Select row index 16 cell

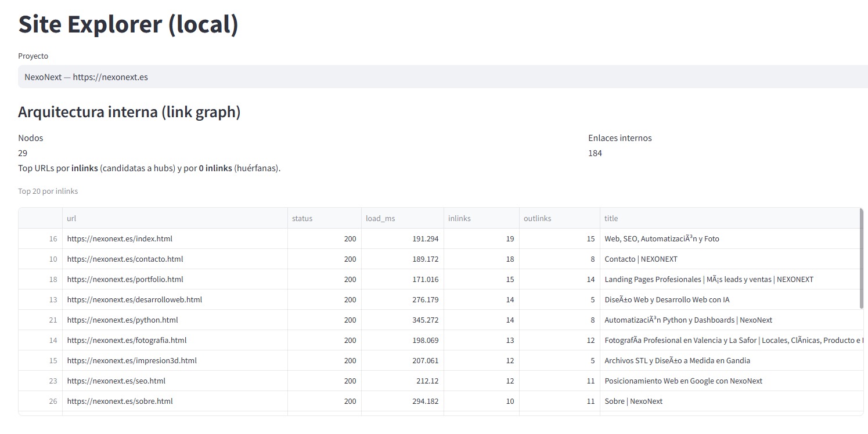(x=41, y=238)
